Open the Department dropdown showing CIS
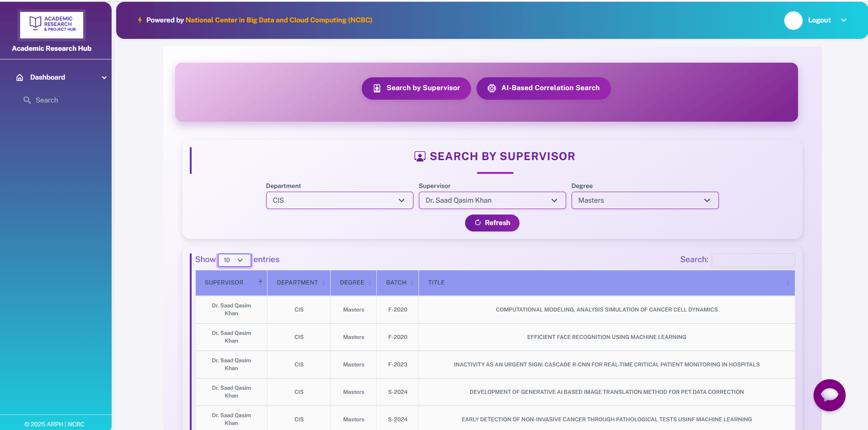The image size is (868, 430). pyautogui.click(x=339, y=200)
